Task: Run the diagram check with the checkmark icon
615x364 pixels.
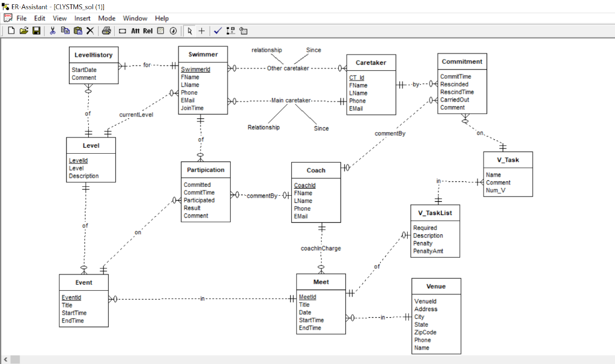Action: (218, 31)
